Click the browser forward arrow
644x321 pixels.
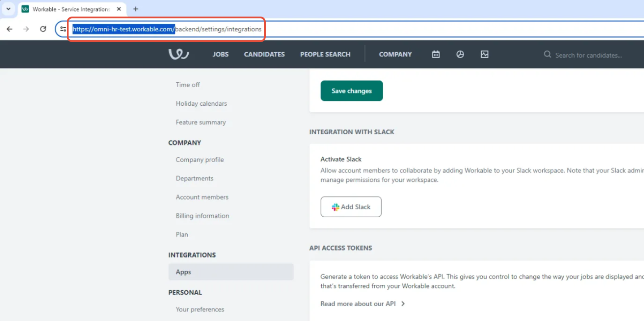pyautogui.click(x=26, y=29)
